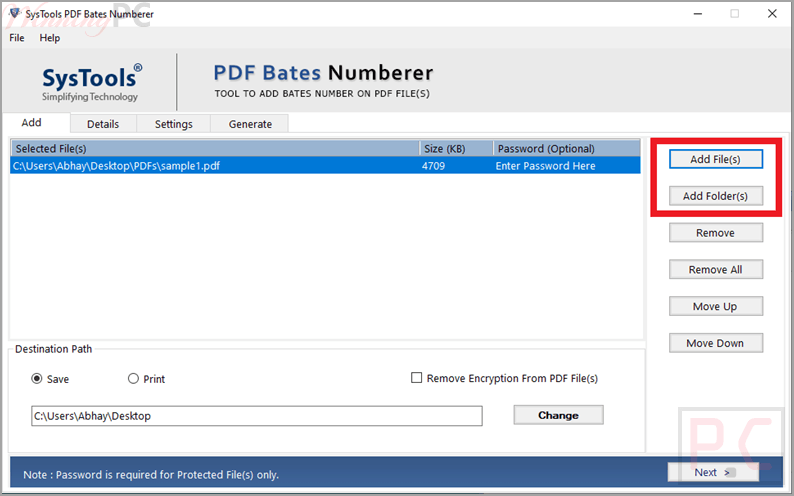This screenshot has width=794, height=496.
Task: Maximize the application window
Action: pyautogui.click(x=734, y=14)
